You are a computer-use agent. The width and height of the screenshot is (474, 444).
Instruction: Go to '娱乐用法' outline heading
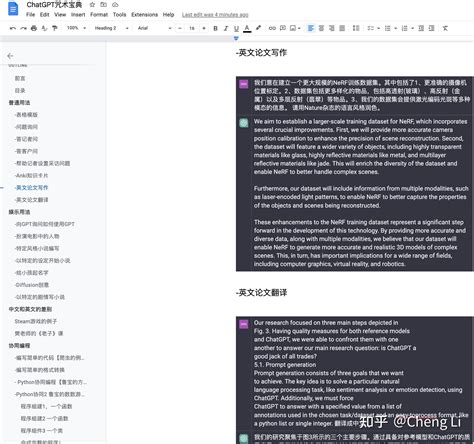(19, 212)
